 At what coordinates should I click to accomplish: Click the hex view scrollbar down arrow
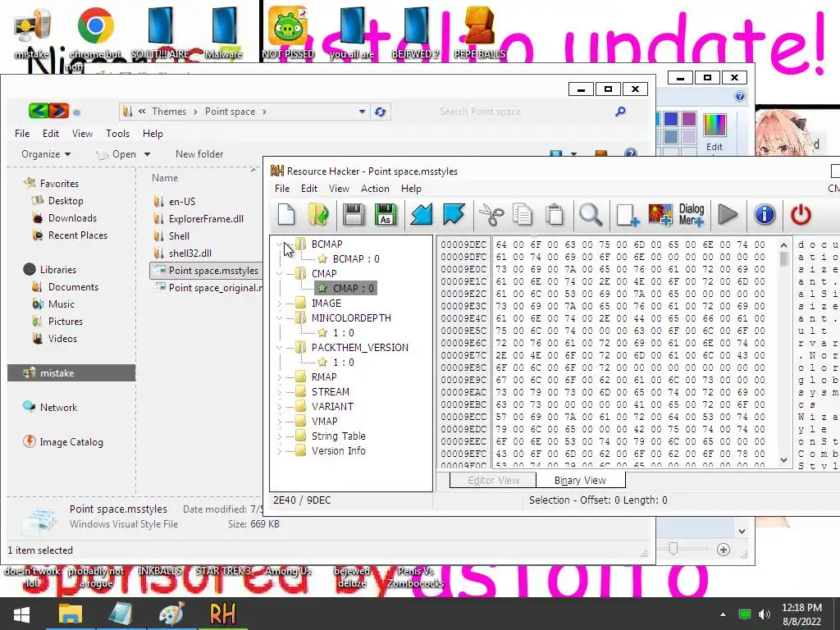(783, 459)
